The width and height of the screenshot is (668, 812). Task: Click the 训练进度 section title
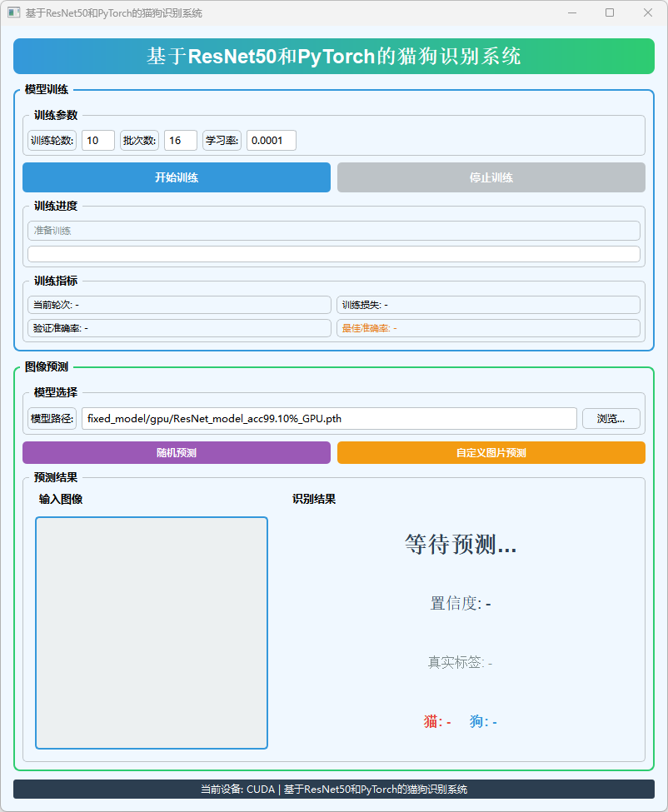pyautogui.click(x=56, y=206)
